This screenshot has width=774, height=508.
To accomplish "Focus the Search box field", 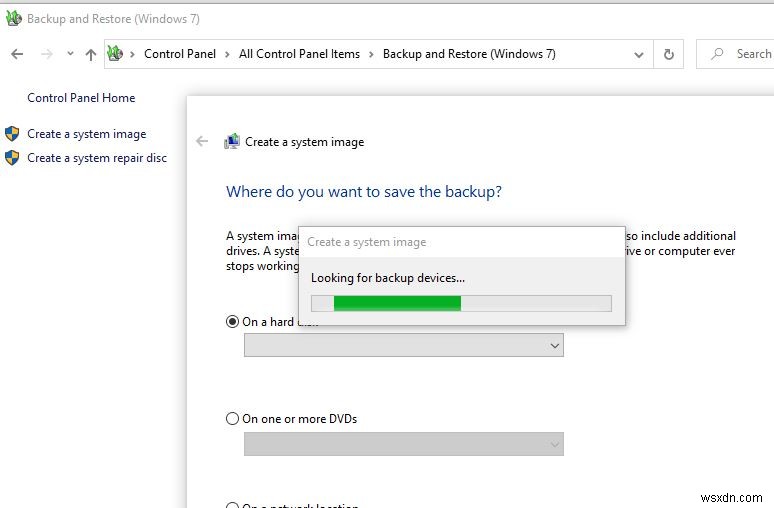I will tap(735, 54).
